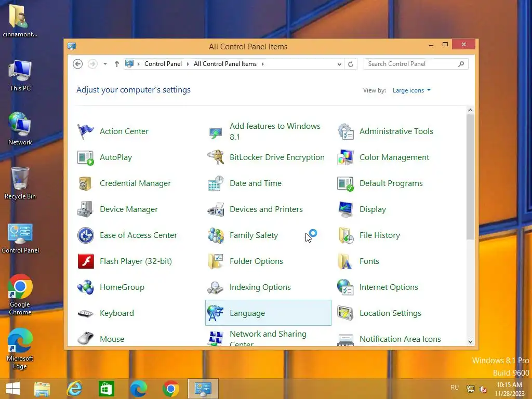
Task: Open the Fonts link text
Action: click(x=369, y=261)
